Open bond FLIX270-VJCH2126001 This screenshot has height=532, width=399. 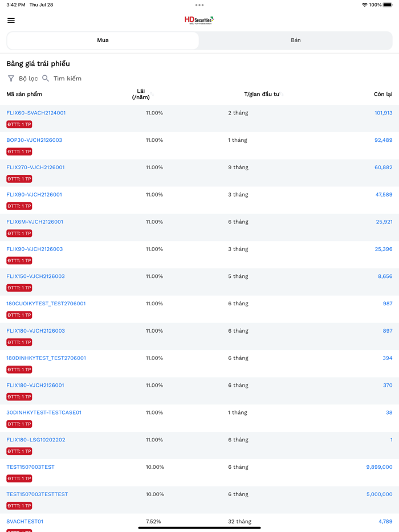[36, 167]
